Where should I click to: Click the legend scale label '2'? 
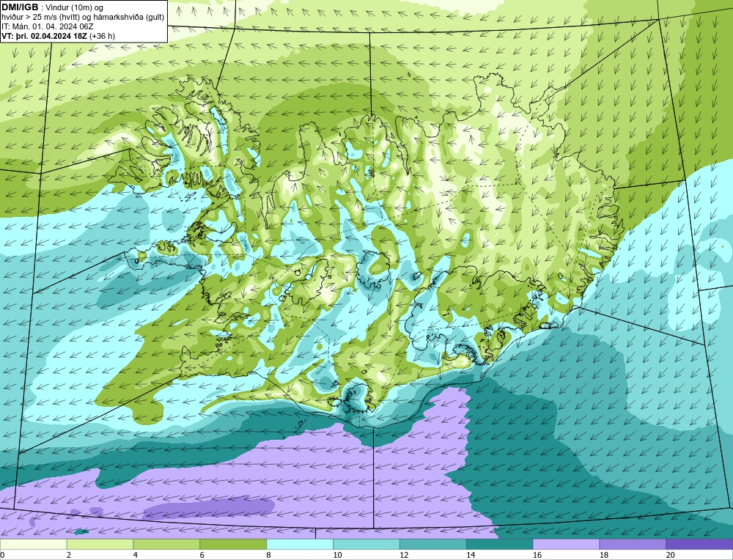(69, 555)
